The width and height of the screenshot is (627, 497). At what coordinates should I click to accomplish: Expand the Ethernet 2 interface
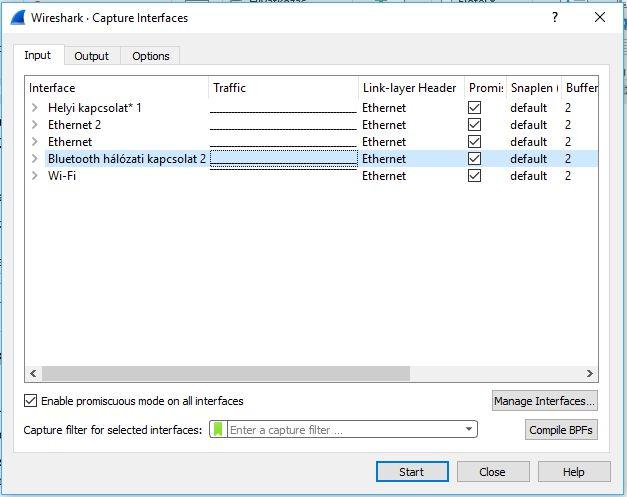[35, 125]
